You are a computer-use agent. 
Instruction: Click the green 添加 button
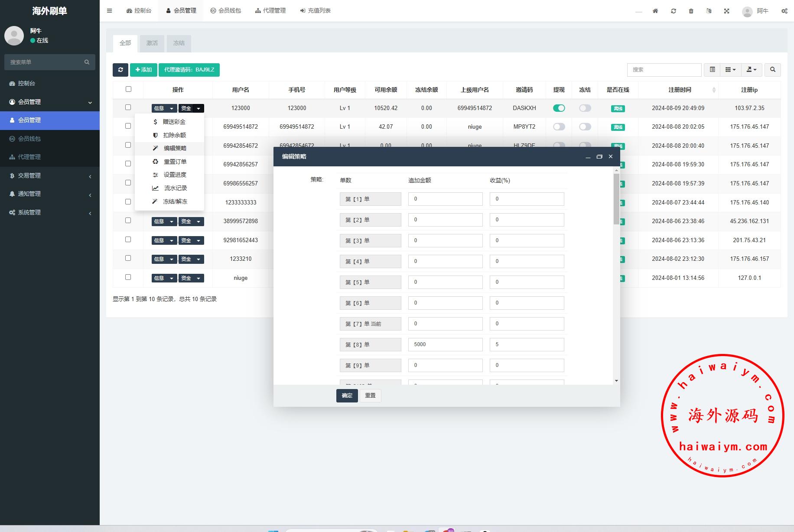[x=143, y=70]
